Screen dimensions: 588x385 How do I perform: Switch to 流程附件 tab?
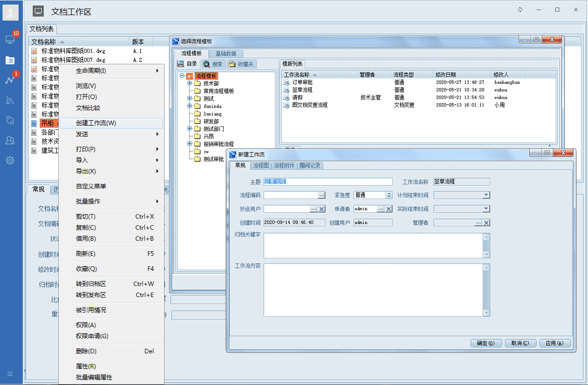(284, 166)
